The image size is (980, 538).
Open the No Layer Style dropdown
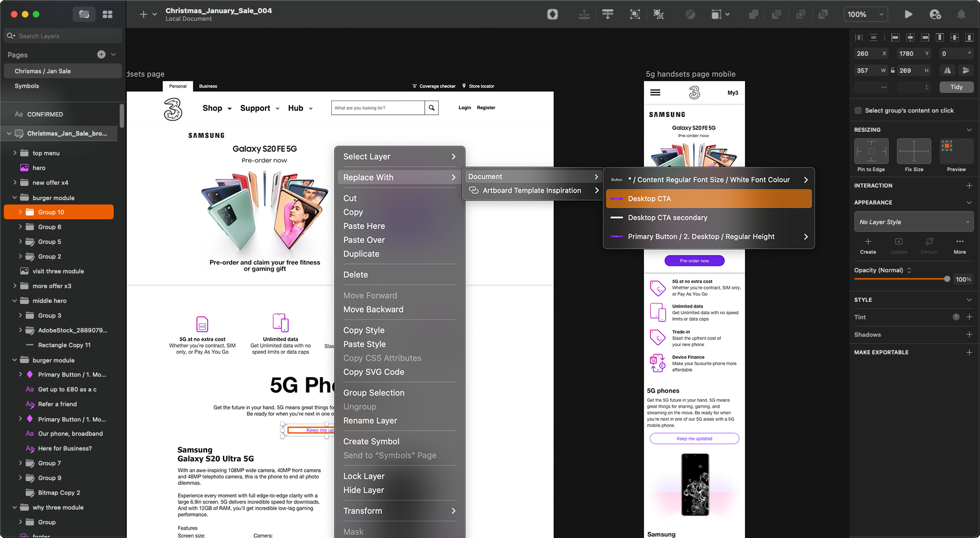click(913, 222)
